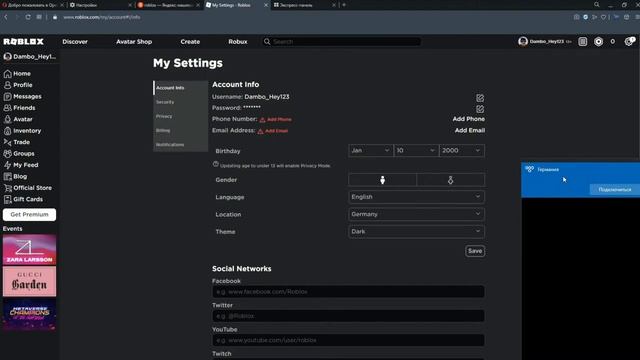Open the Theme dropdown set to Dark
Screen dimensions: 640x360
pyautogui.click(x=416, y=231)
